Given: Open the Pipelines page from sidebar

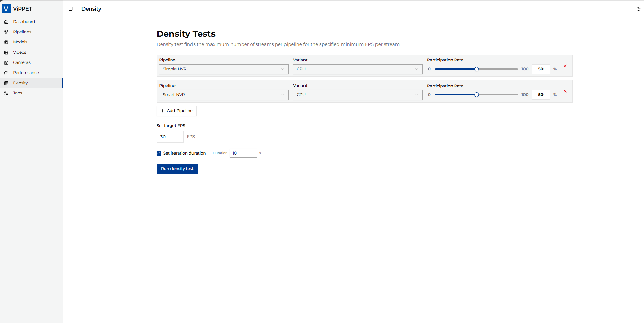Looking at the screenshot, I should click(x=22, y=32).
